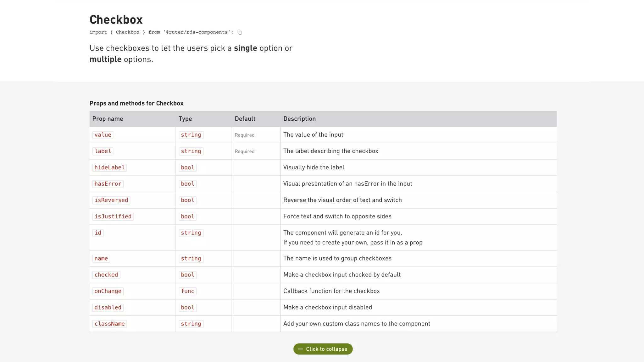Click the isJustified prop name tag
The image size is (644, 362).
coord(113,217)
